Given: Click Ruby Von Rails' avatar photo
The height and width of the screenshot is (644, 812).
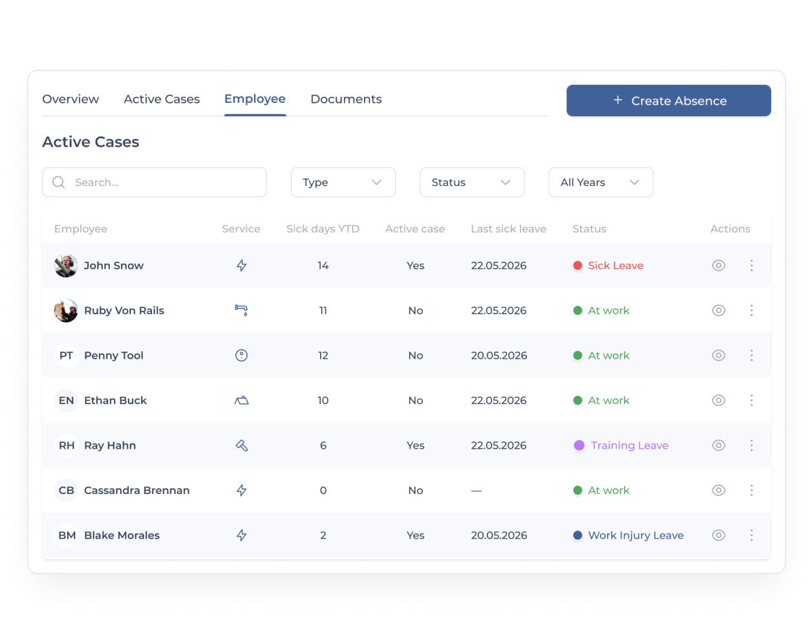Looking at the screenshot, I should pos(66,310).
